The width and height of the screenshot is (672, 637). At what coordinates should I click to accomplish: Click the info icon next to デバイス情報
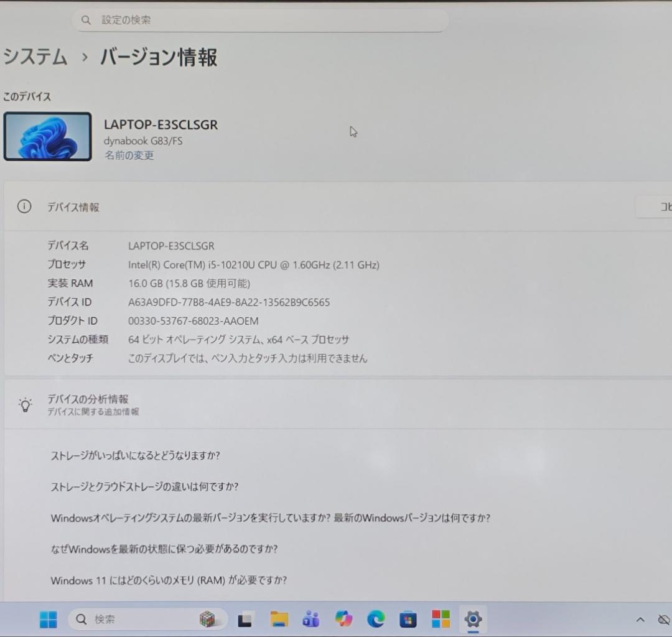point(24,206)
